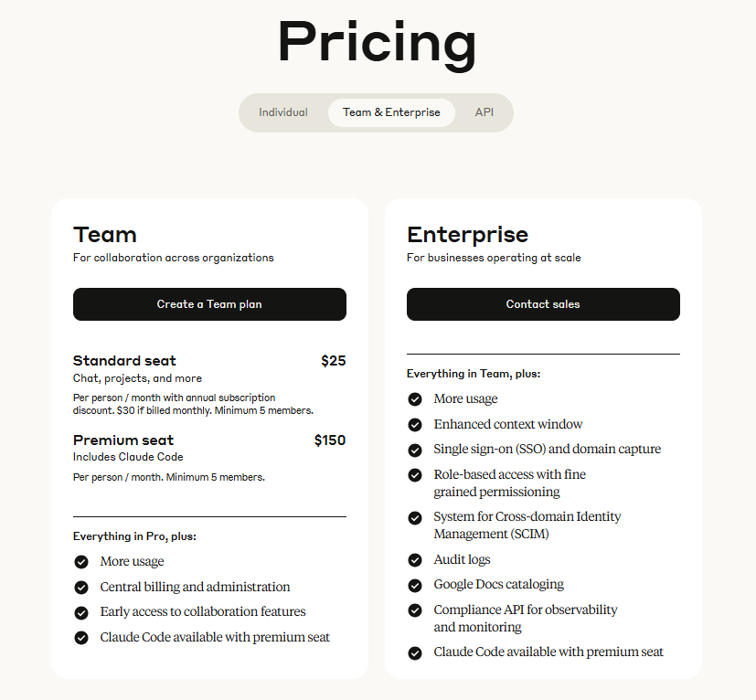Click the checkmark beside System for Cross-domain Identity Management

pyautogui.click(x=415, y=517)
